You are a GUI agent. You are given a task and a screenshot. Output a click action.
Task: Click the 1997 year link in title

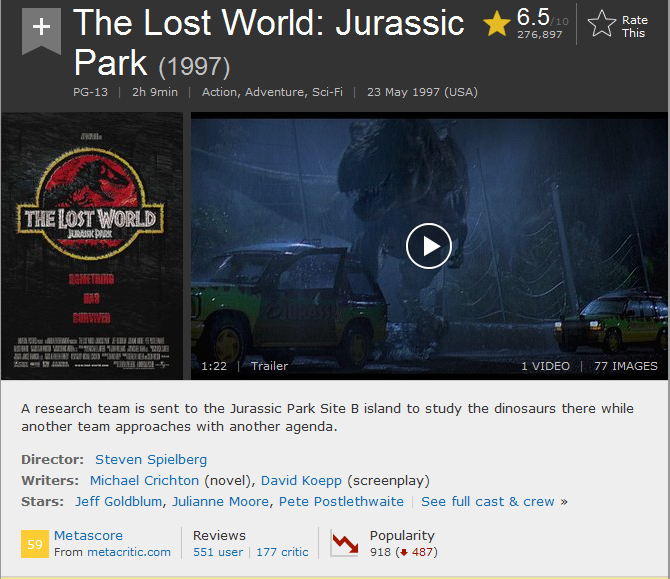tap(194, 67)
